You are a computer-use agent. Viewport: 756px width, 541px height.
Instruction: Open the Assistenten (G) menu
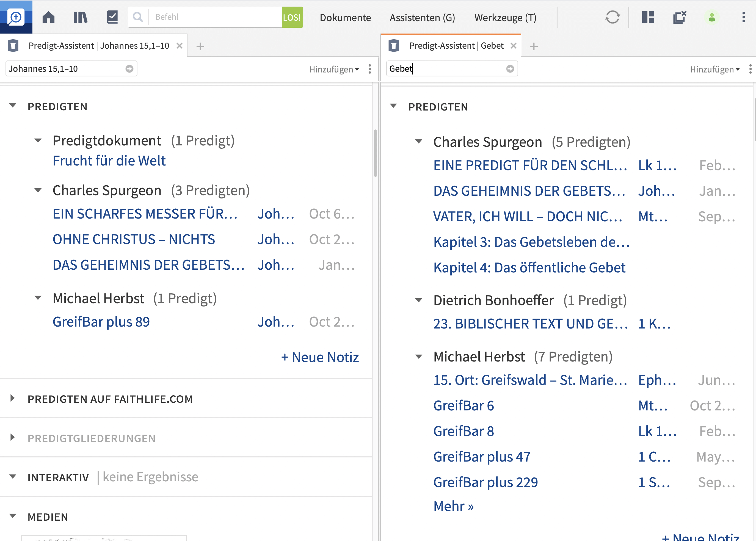coord(422,17)
